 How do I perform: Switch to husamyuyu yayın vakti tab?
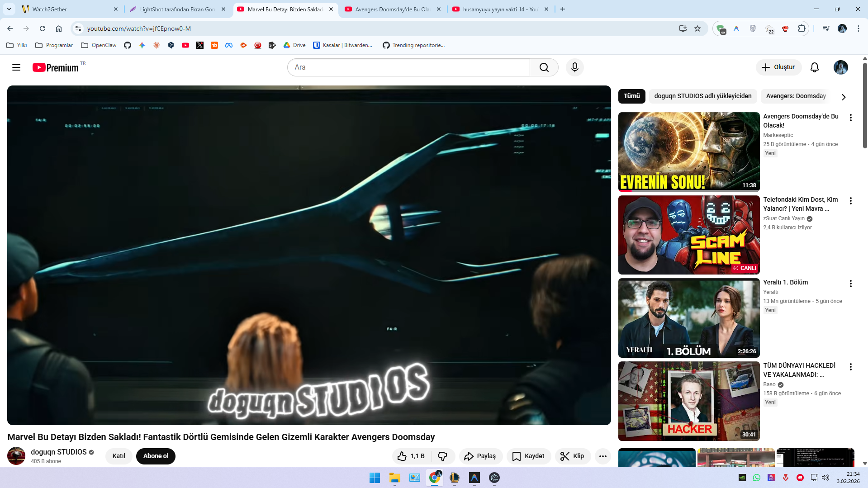(x=500, y=9)
